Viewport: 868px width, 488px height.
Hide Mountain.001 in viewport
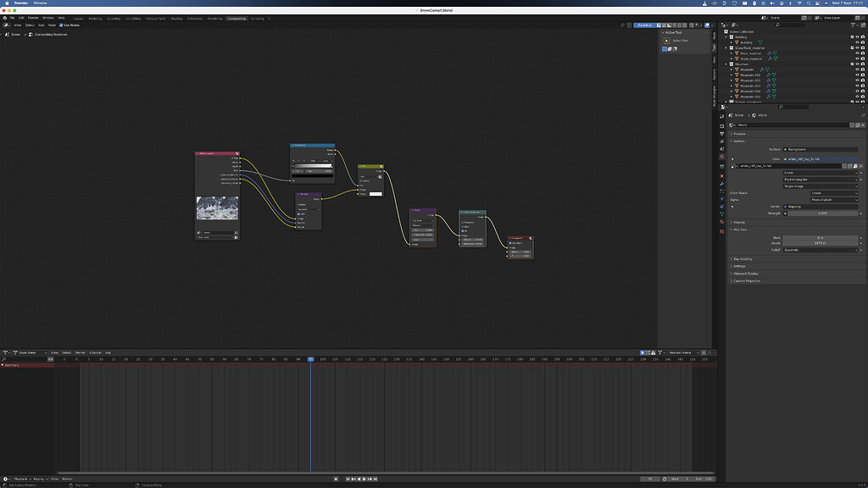pyautogui.click(x=857, y=75)
